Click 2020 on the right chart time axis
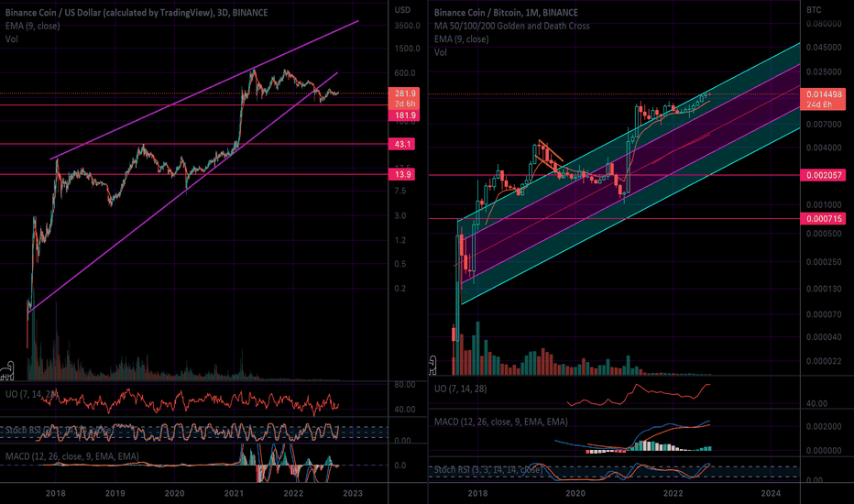Image resolution: width=854 pixels, height=504 pixels. (x=575, y=493)
